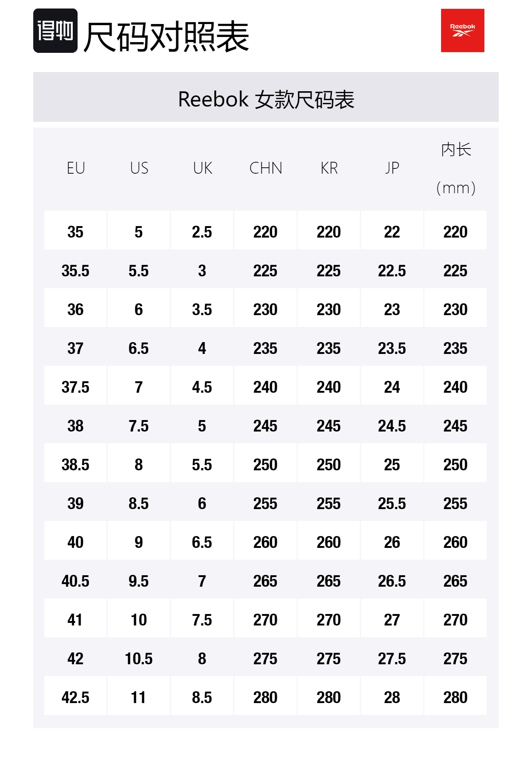Select the JP size 27.5 cell
Viewport: 532px width, 757px height.
pyautogui.click(x=392, y=659)
